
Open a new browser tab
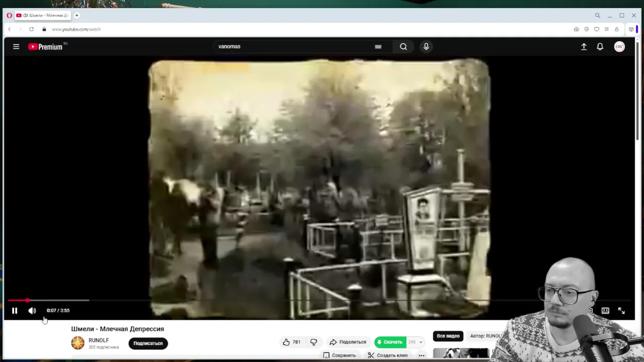point(77,16)
